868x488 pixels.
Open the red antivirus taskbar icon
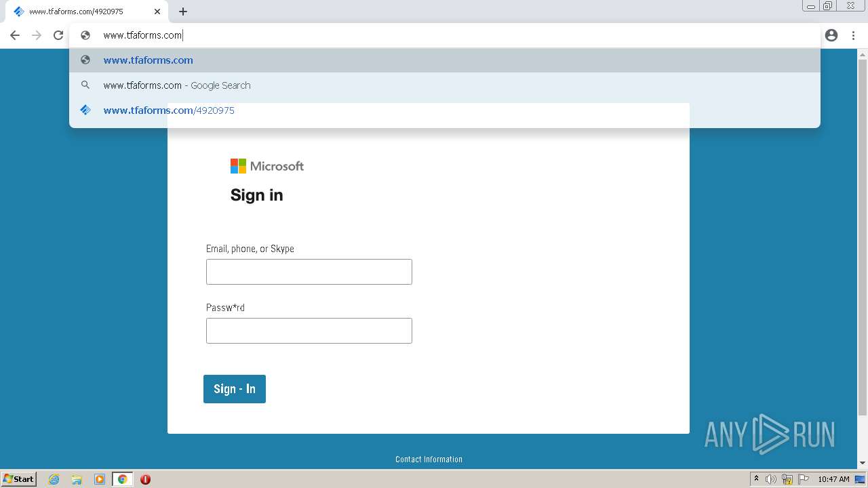[145, 479]
